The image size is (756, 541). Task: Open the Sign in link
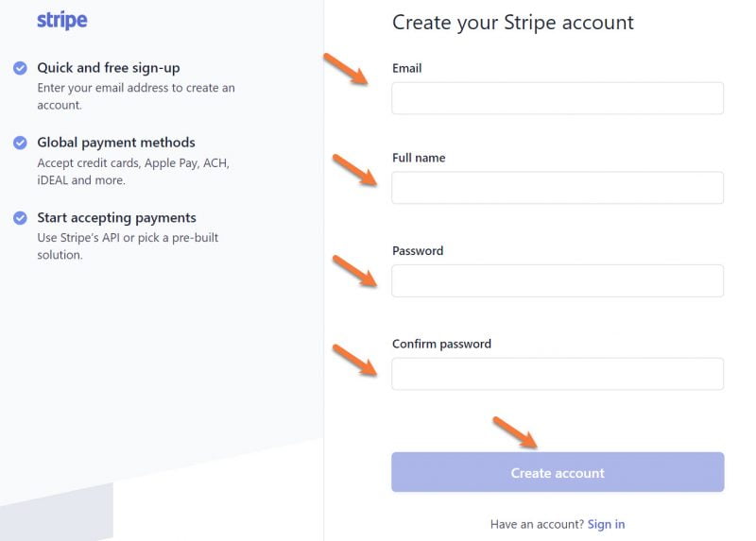[606, 524]
